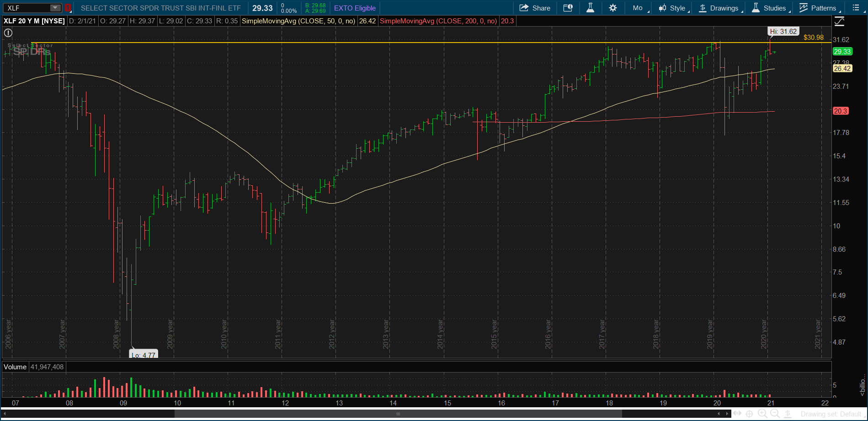The image size is (868, 421).
Task: Open the Studies menu
Action: coord(769,8)
